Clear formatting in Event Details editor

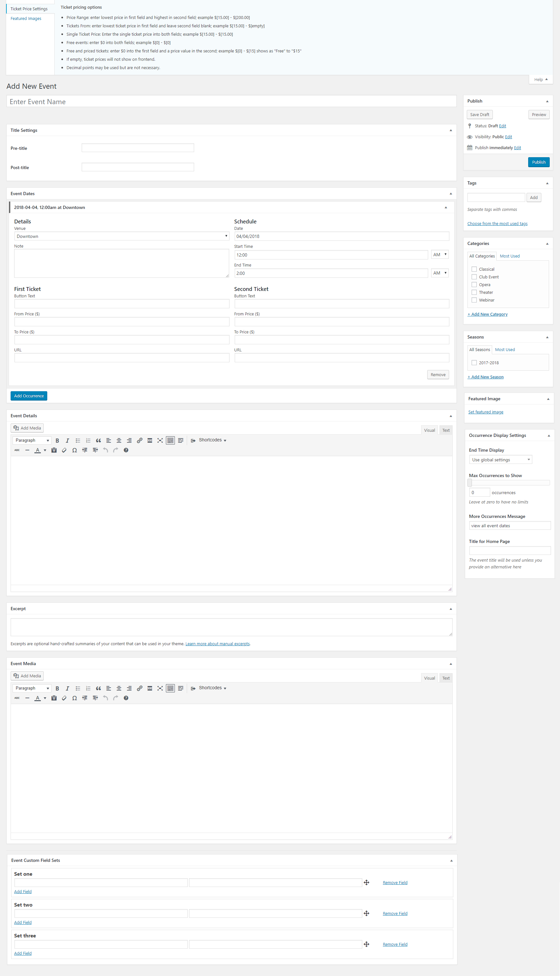tap(64, 450)
